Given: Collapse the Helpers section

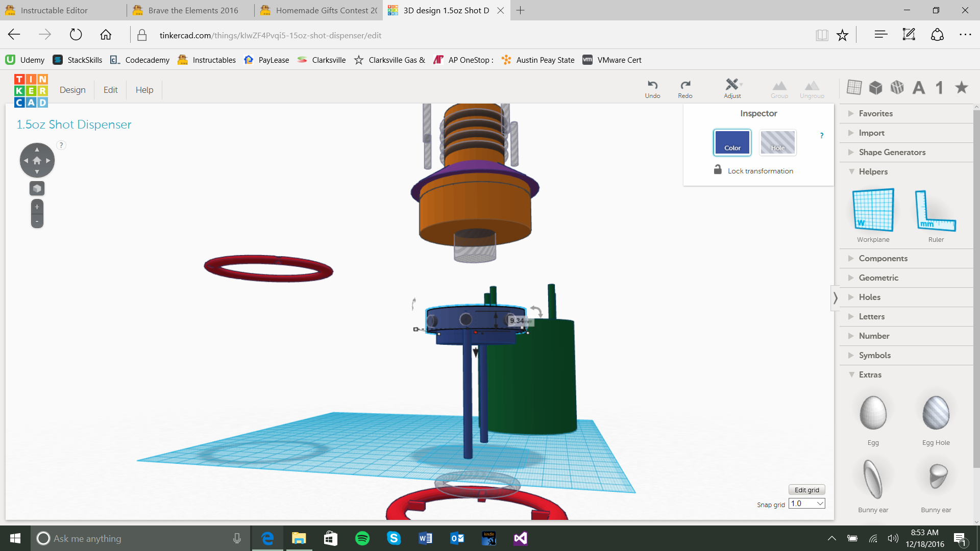Looking at the screenshot, I should click(x=873, y=171).
